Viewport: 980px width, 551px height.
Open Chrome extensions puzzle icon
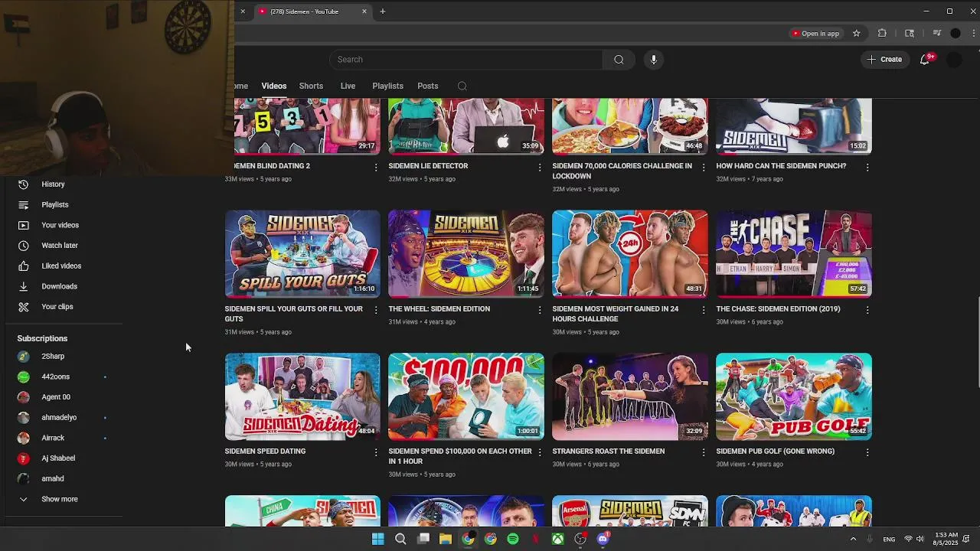882,34
